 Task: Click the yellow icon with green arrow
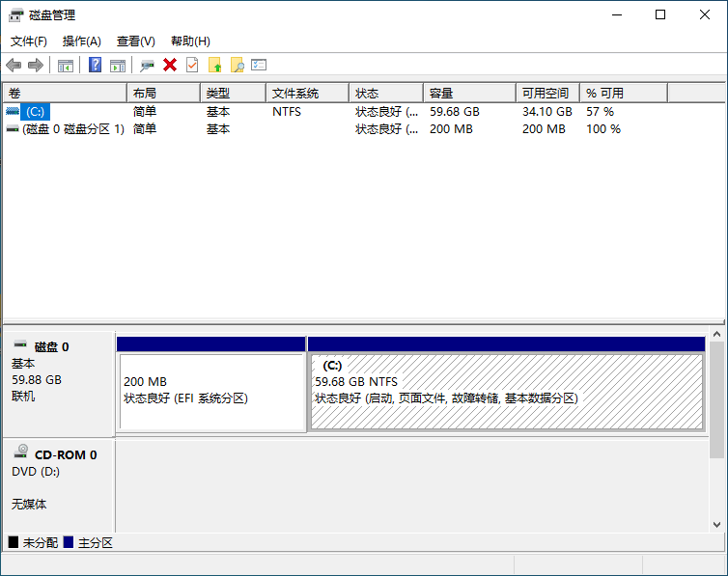pos(214,65)
